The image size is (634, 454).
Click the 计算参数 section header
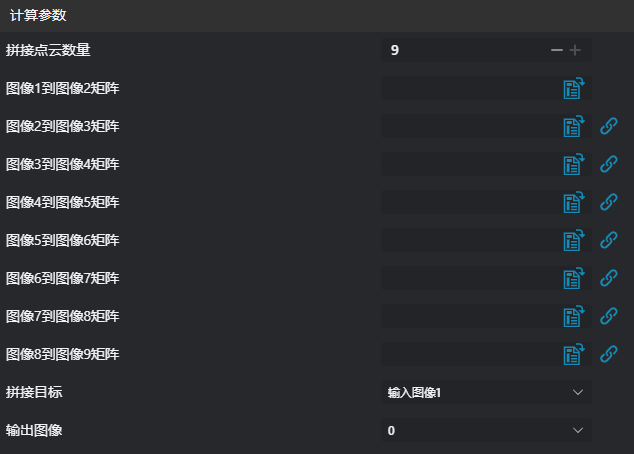pyautogui.click(x=38, y=15)
